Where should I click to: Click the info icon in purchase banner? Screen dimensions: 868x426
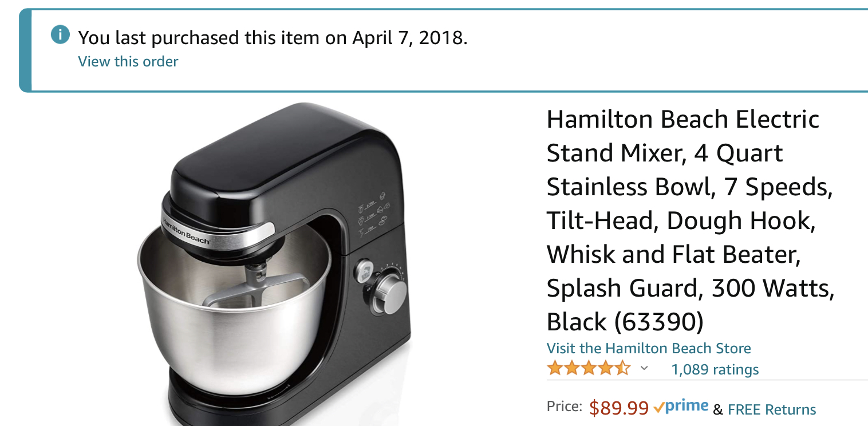point(60,35)
